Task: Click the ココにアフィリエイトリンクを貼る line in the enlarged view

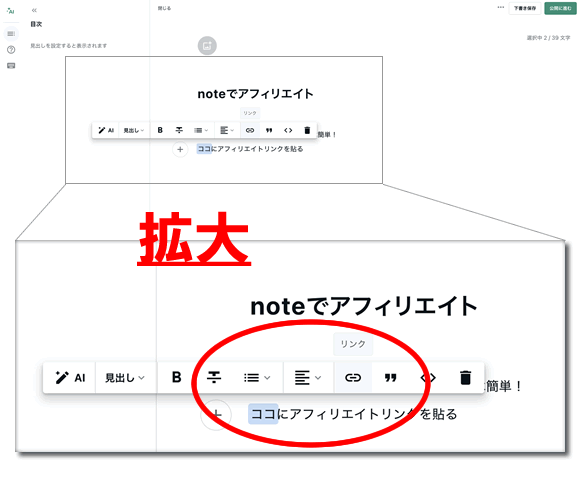Action: click(353, 414)
